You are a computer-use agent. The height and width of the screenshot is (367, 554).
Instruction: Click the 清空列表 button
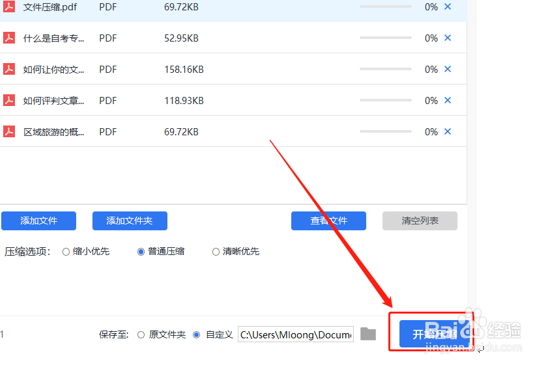pyautogui.click(x=420, y=221)
